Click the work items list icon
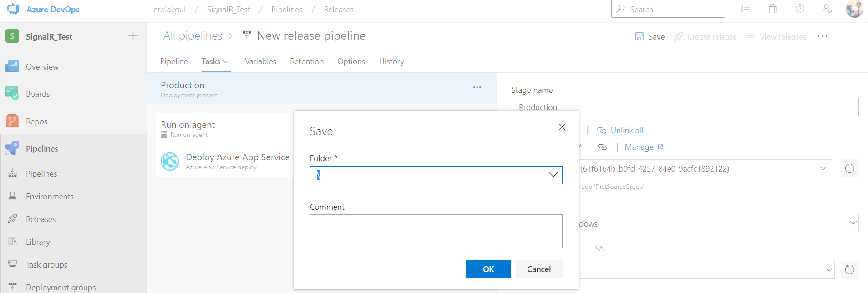The width and height of the screenshot is (868, 293). [746, 9]
